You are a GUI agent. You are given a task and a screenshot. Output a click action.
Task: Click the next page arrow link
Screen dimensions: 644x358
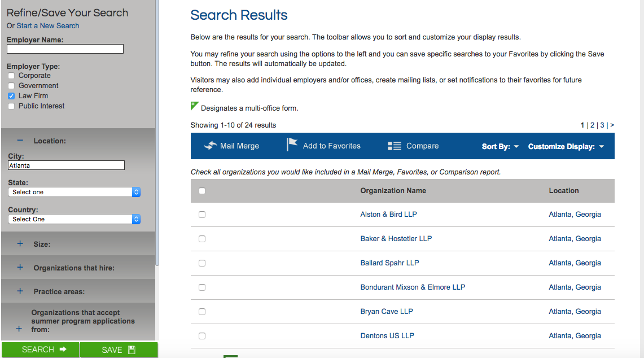612,125
